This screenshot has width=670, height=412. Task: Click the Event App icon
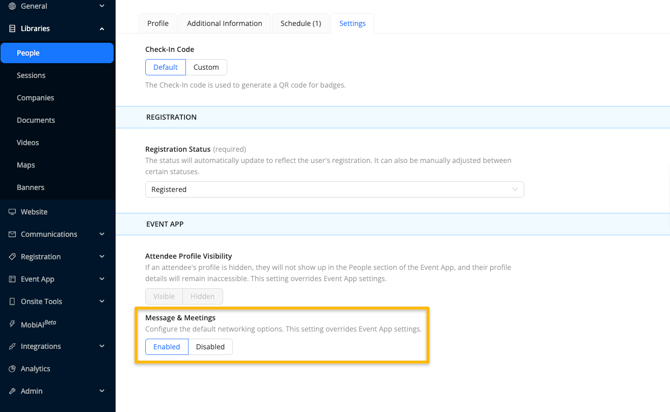tap(12, 279)
